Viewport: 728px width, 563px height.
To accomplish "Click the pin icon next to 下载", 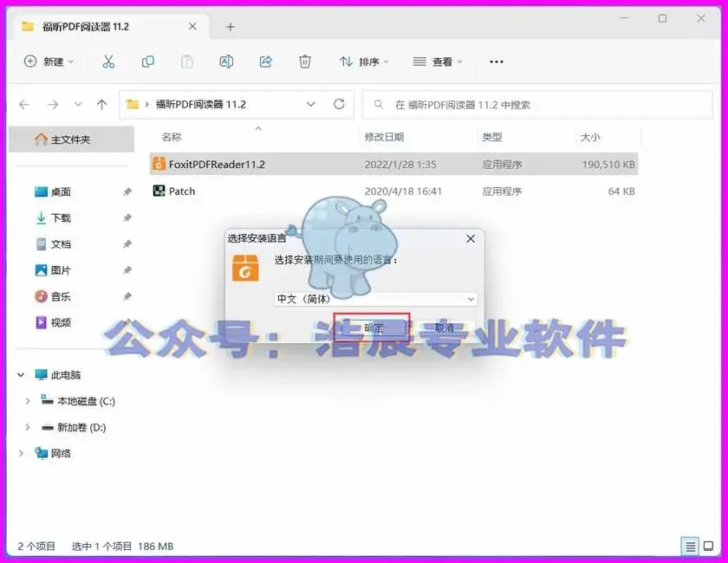I will (x=127, y=217).
